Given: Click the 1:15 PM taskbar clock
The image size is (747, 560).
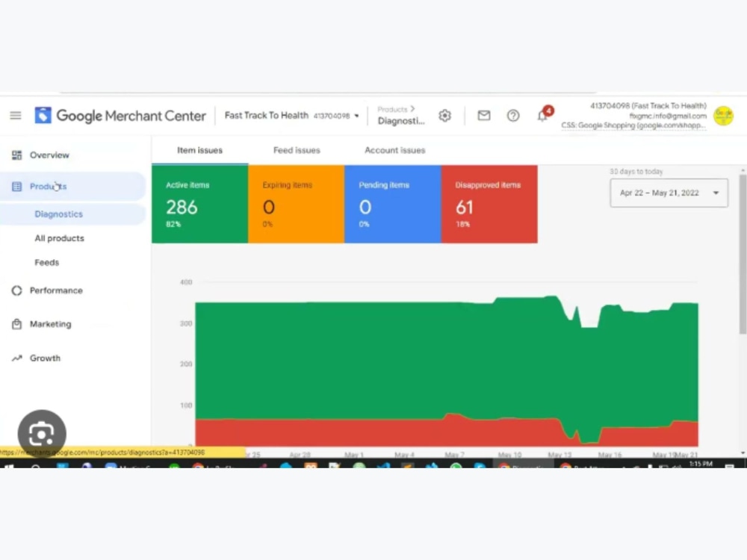Looking at the screenshot, I should 701,464.
